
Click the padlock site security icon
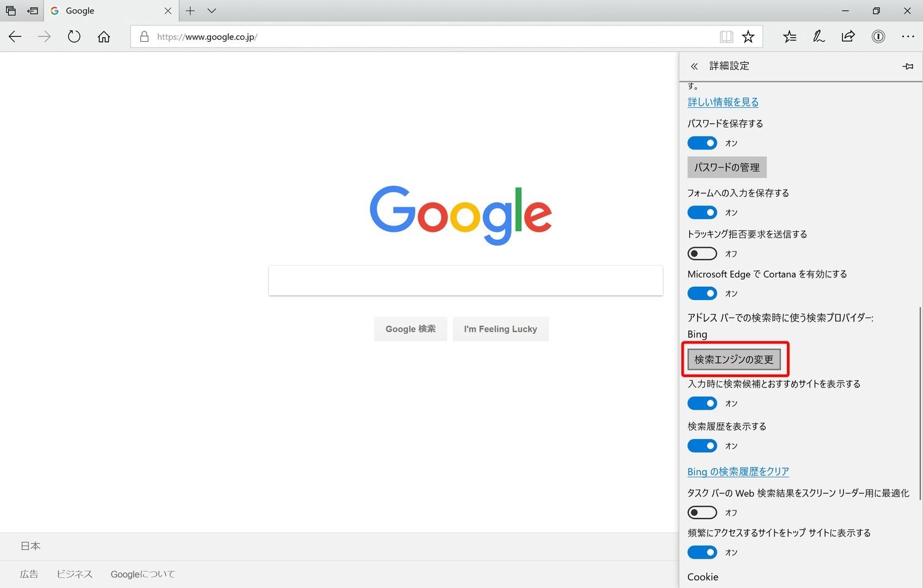[144, 37]
